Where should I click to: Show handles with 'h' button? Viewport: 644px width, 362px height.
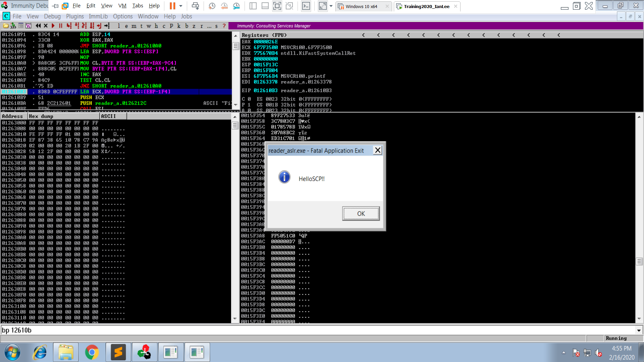click(x=156, y=26)
